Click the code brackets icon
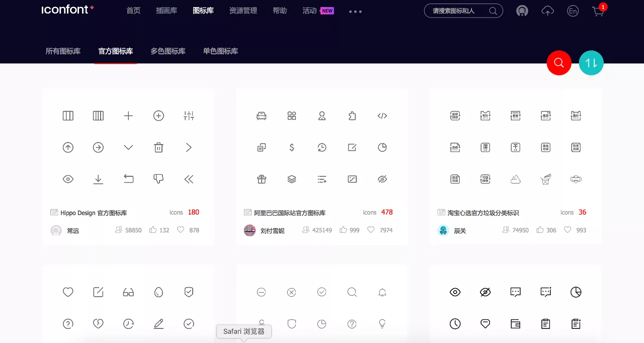This screenshot has width=644, height=343. click(x=382, y=116)
